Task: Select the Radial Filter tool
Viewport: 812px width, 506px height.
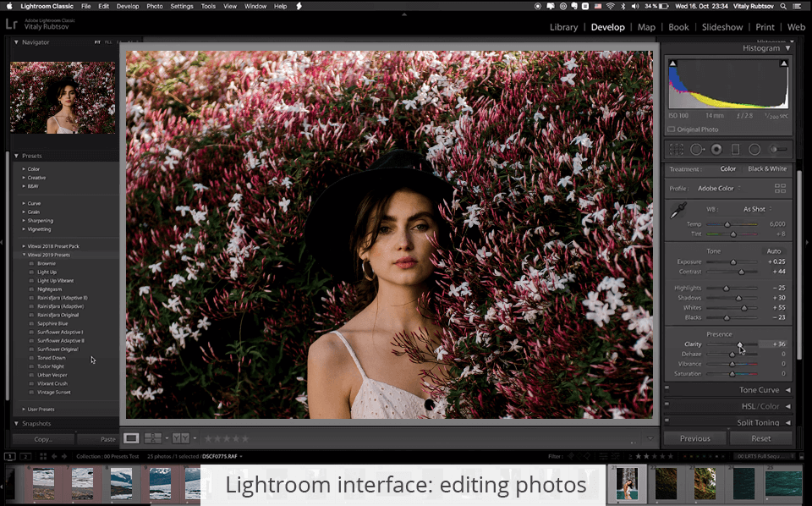Action: pyautogui.click(x=754, y=150)
